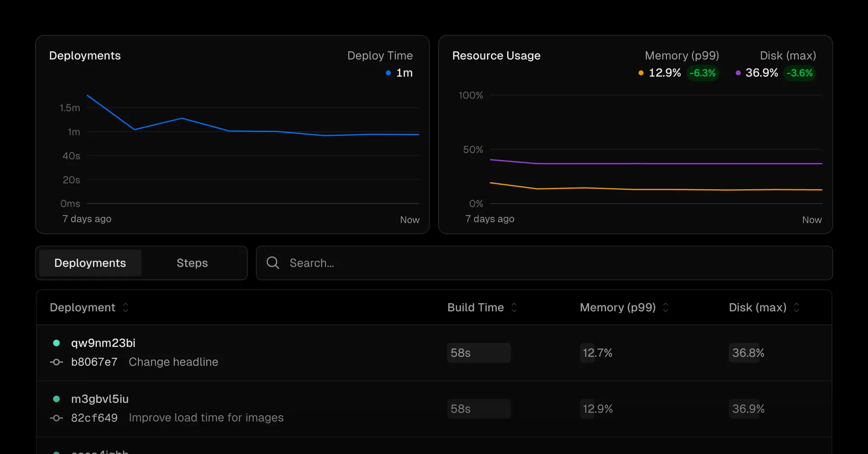Click Memory (p99) label in Resource Usage
The height and width of the screenshot is (454, 868).
point(682,56)
